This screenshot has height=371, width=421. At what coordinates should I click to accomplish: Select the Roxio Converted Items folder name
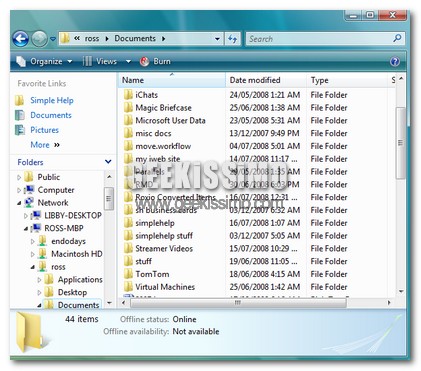click(175, 197)
